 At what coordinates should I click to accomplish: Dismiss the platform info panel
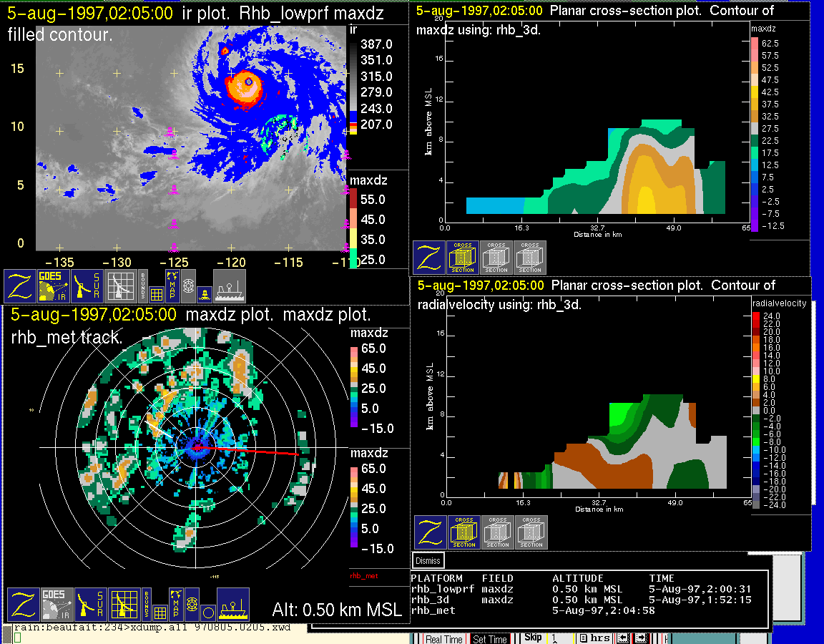[428, 561]
